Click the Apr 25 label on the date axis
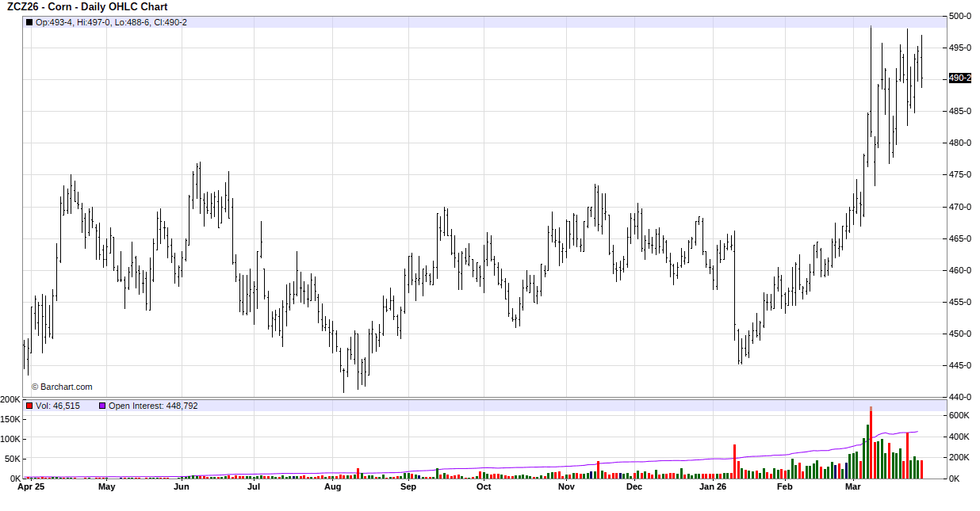The height and width of the screenshot is (511, 980). click(31, 487)
